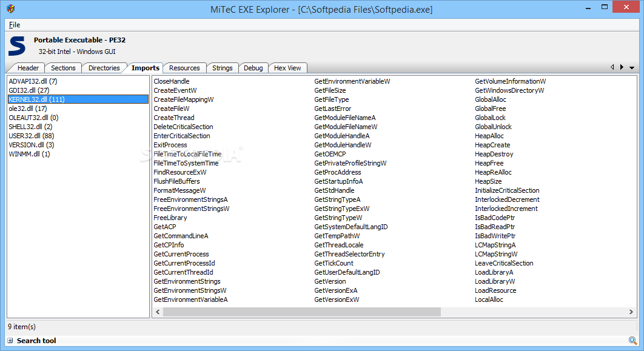Select SHELL32.dll (2) entry
The image size is (644, 351).
pos(30,127)
